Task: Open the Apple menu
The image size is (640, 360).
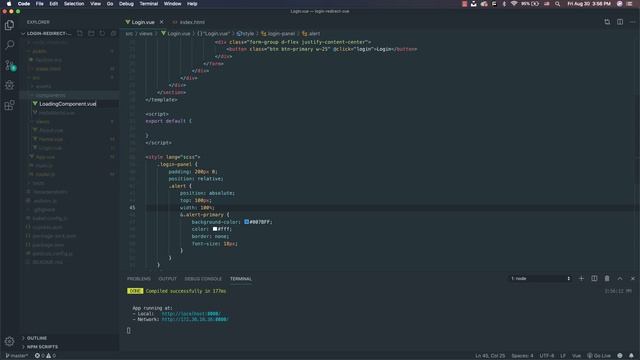Action: pyautogui.click(x=9, y=4)
